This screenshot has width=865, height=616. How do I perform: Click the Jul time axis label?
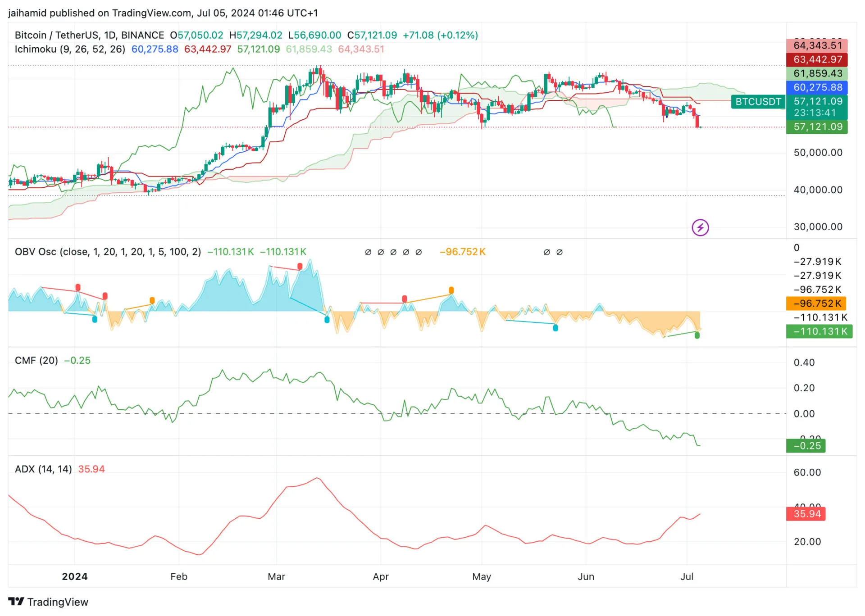[687, 576]
